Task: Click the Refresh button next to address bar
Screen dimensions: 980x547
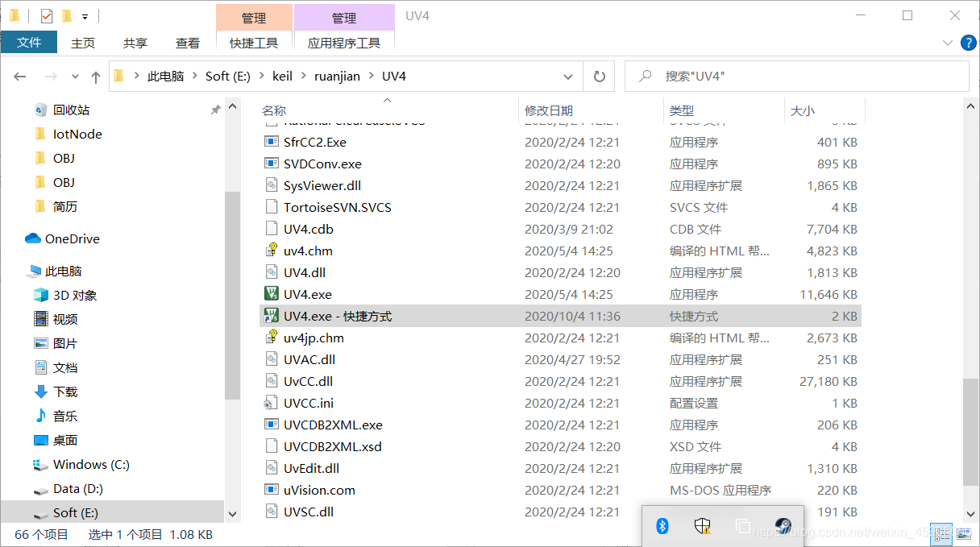Action: [599, 77]
